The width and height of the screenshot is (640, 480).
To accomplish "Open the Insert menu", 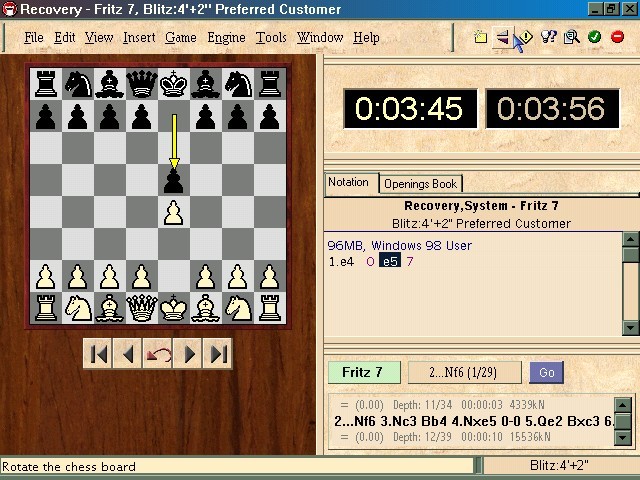I will (x=139, y=38).
